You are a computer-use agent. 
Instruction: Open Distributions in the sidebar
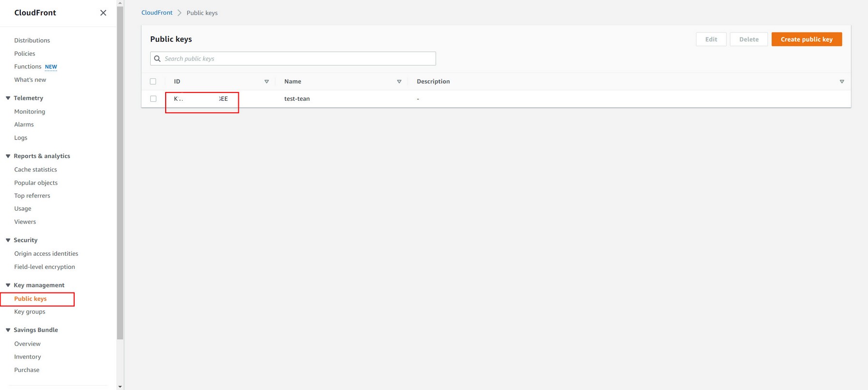point(32,40)
